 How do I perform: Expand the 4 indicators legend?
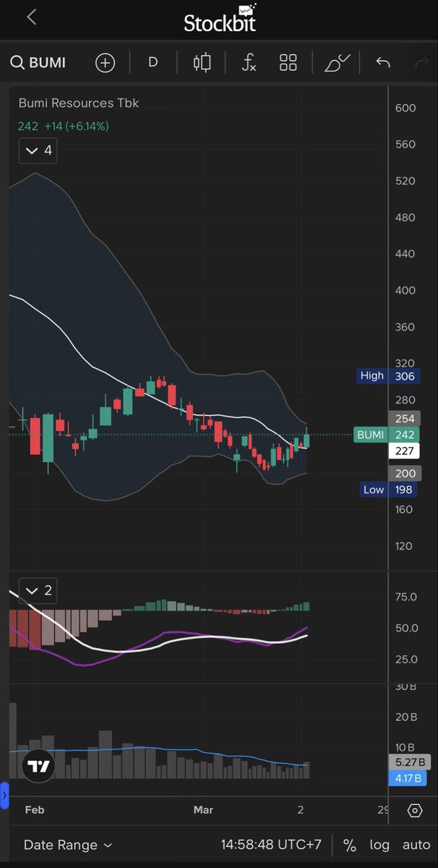point(38,150)
